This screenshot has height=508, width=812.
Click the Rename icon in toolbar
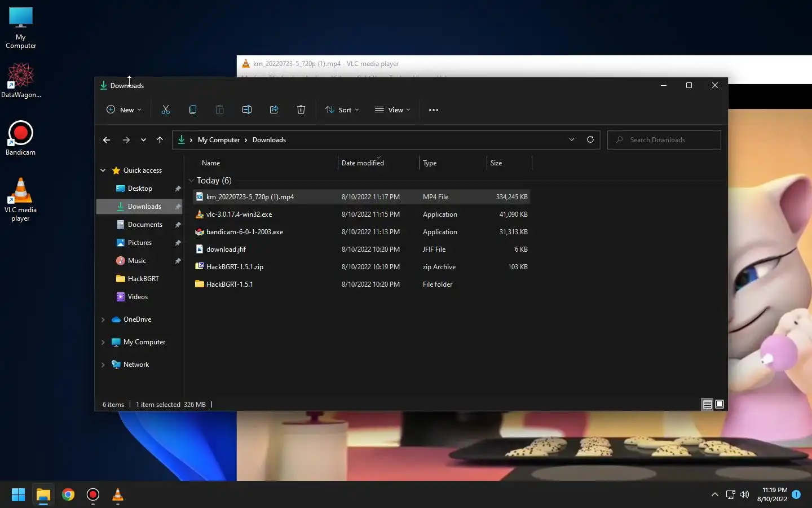[247, 110]
